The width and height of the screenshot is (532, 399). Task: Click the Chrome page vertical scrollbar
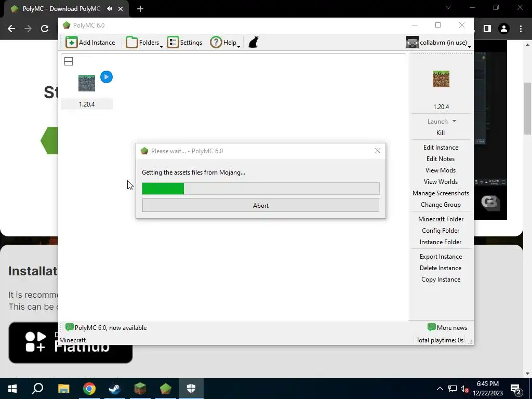[528, 109]
